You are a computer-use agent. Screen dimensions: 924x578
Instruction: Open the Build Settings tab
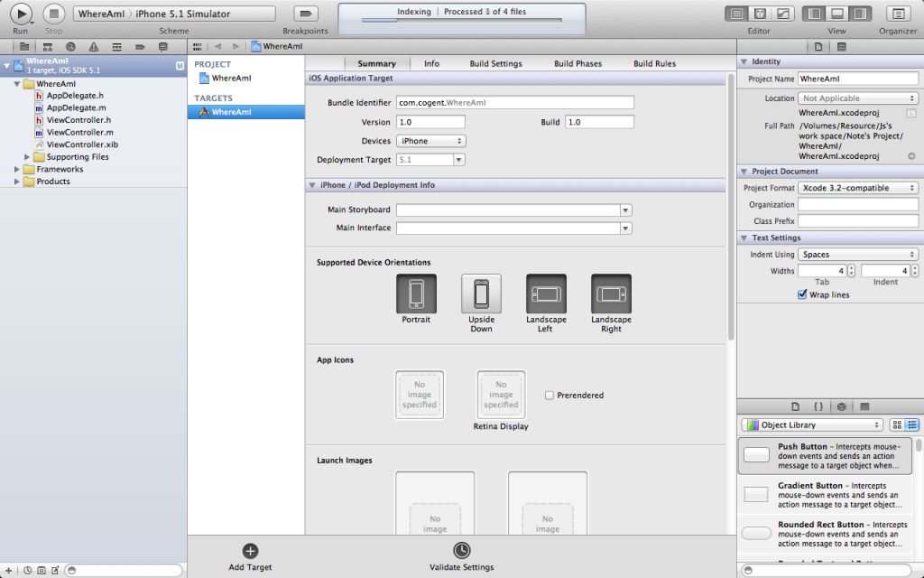click(x=495, y=64)
